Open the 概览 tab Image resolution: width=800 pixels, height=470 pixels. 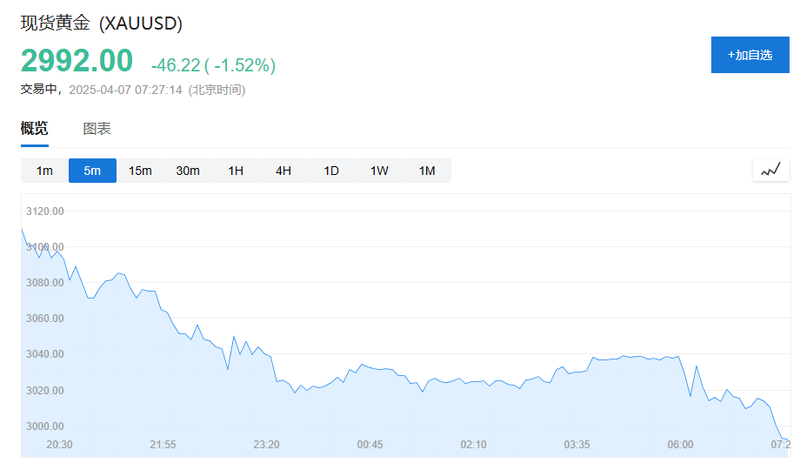click(x=34, y=128)
